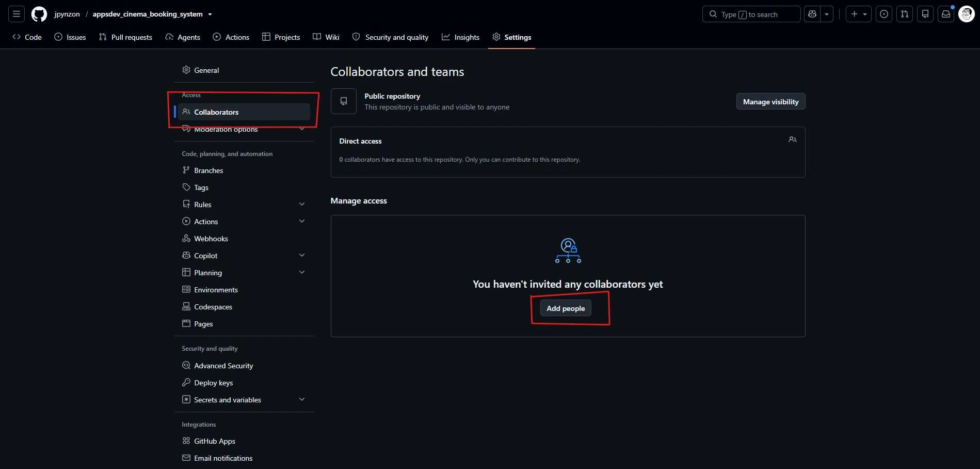Screen dimensions: 980x469
Task: Open Webhooks settings
Action: tap(244, 239)
